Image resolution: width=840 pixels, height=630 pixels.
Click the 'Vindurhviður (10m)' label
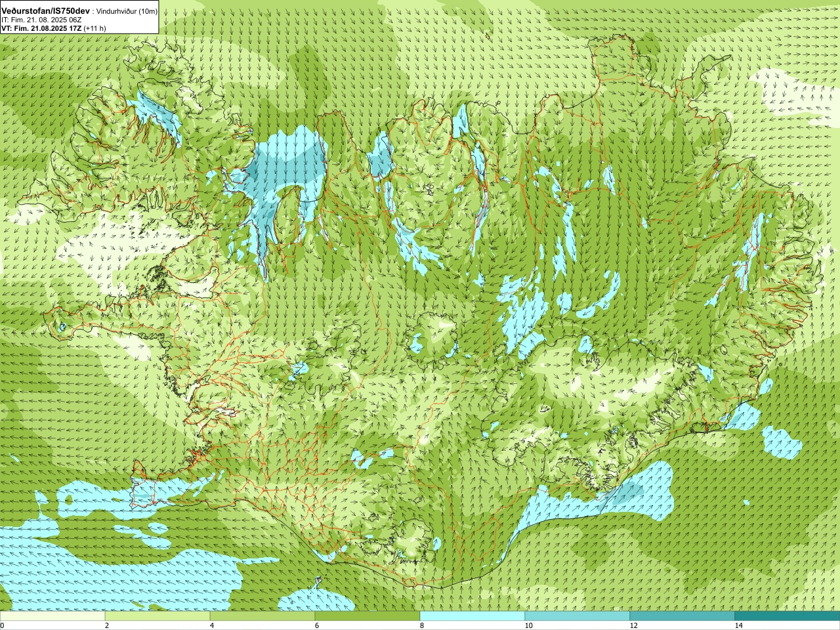tap(127, 11)
